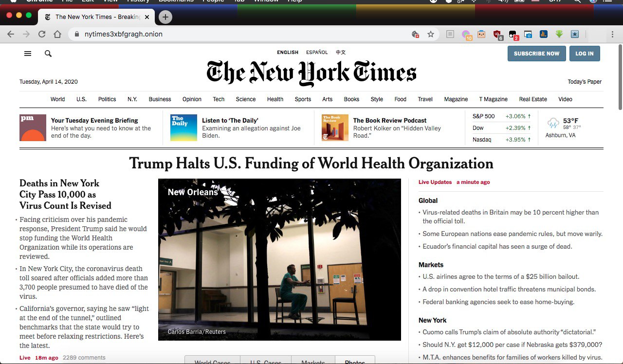Click the address bar URL
Image resolution: width=623 pixels, height=364 pixels.
[124, 34]
